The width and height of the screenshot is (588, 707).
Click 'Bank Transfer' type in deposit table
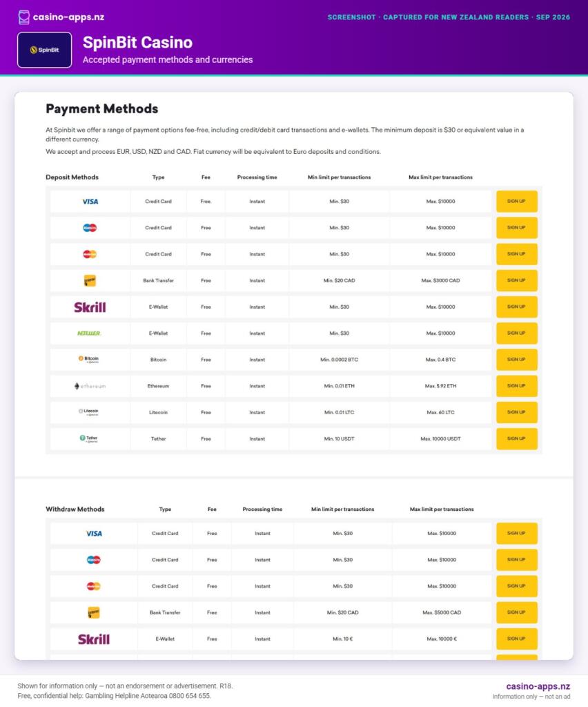(159, 280)
